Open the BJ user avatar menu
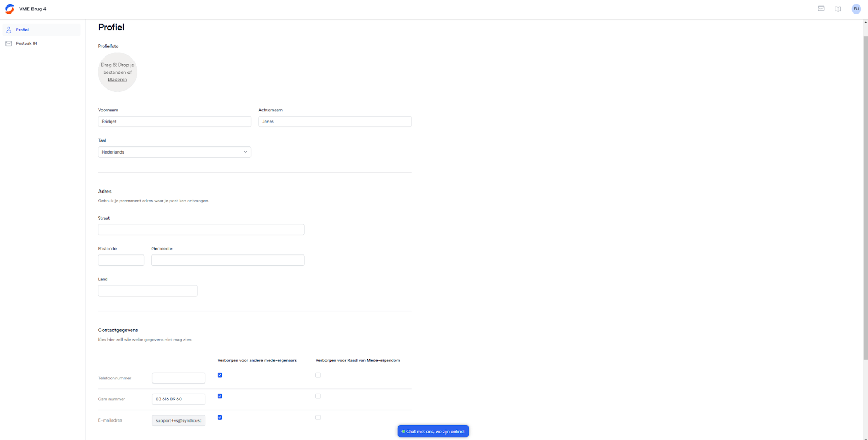The height and width of the screenshot is (440, 868). 856,9
